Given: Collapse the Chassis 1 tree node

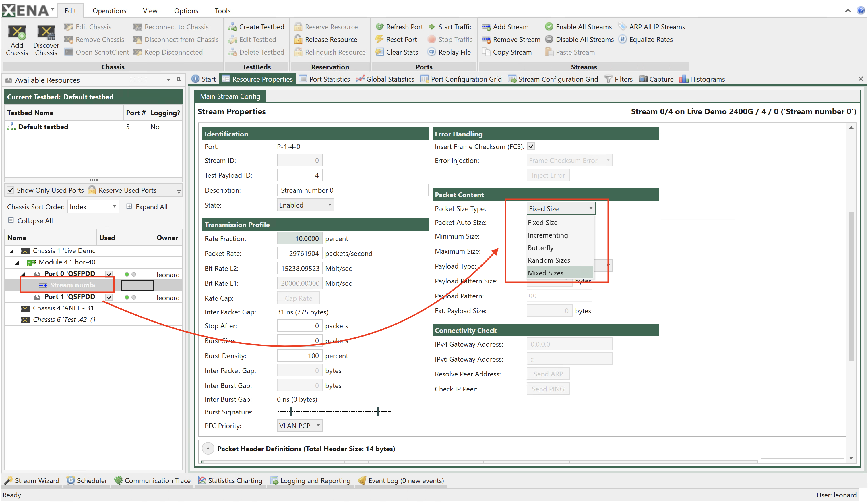Looking at the screenshot, I should pos(11,251).
